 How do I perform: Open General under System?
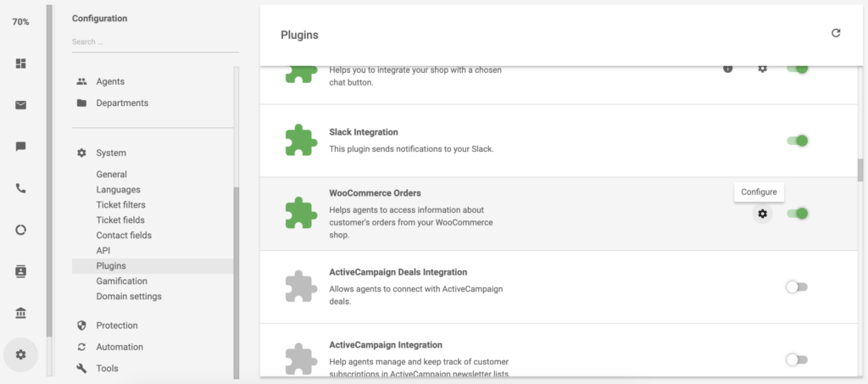(111, 175)
